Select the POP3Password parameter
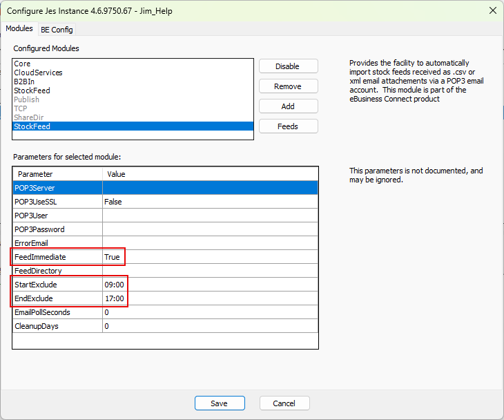 pyautogui.click(x=57, y=229)
